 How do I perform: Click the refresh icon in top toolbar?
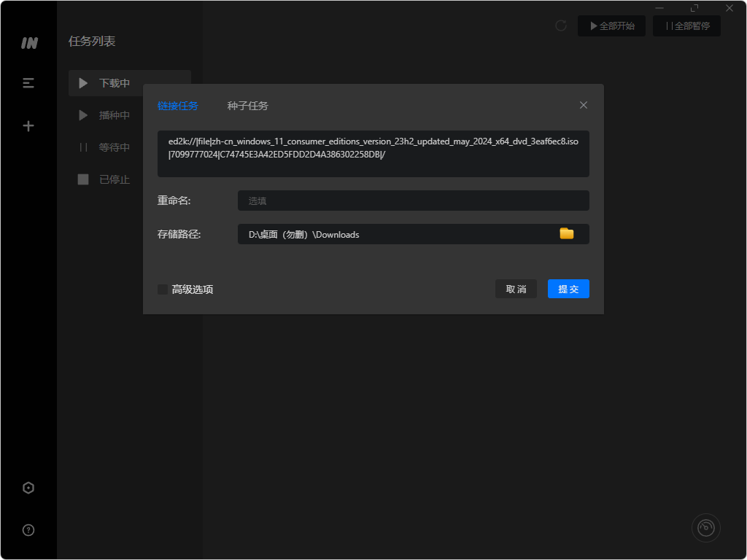[561, 26]
